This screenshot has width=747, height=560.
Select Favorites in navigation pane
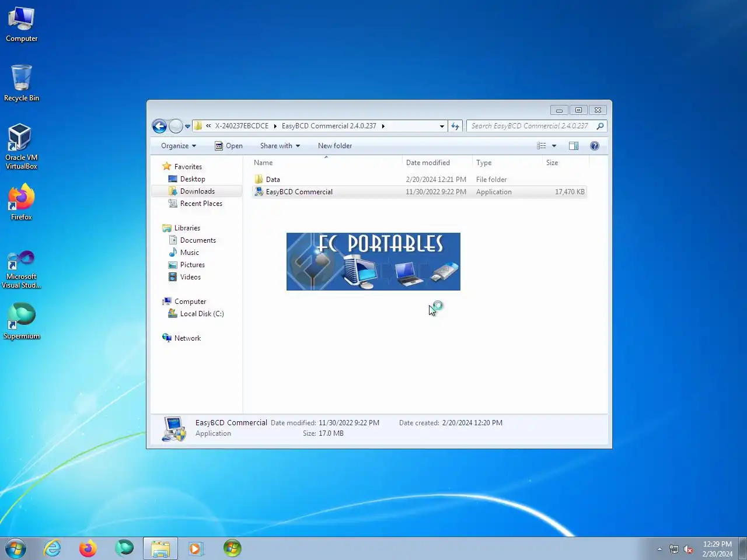[187, 167]
